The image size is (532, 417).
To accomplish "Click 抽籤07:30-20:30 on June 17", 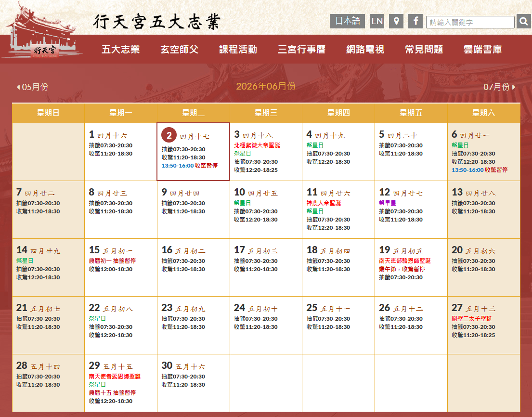I will click(x=256, y=261).
